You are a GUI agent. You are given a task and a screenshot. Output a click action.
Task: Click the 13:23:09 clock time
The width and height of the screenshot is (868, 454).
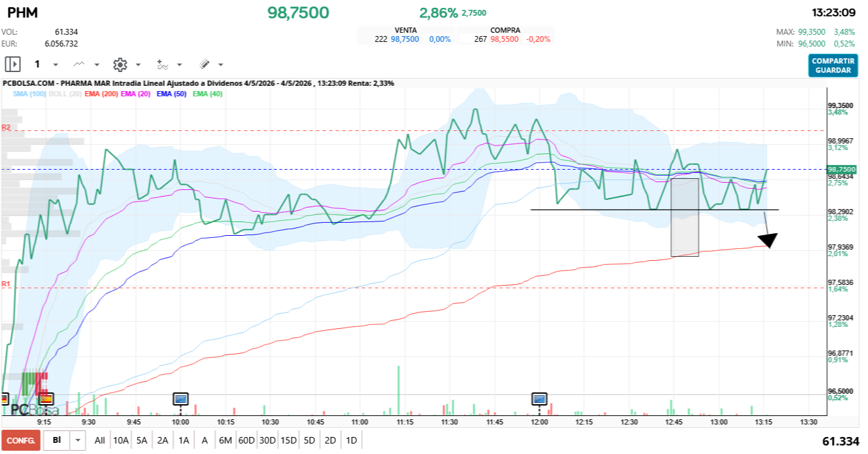click(833, 12)
